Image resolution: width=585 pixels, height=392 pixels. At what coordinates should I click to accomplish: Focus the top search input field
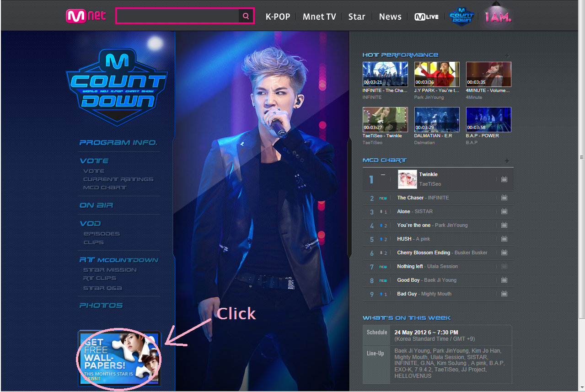[x=177, y=16]
